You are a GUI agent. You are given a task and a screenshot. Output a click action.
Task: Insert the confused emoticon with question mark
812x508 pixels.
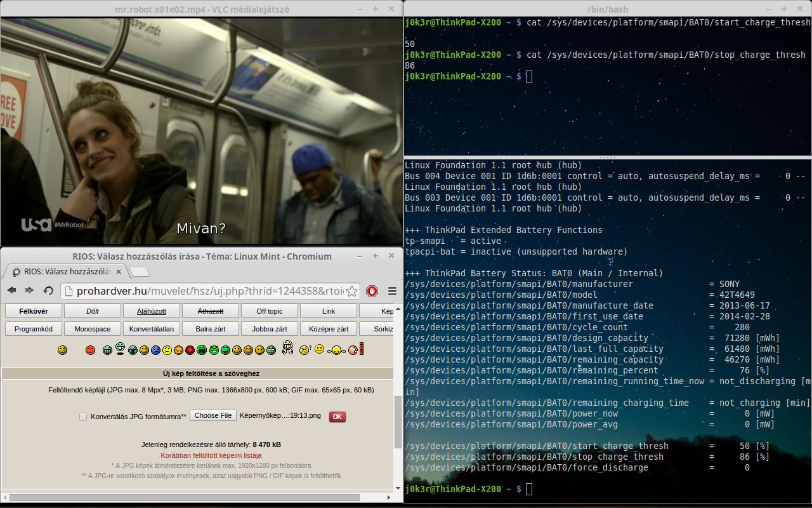pyautogui.click(x=305, y=350)
